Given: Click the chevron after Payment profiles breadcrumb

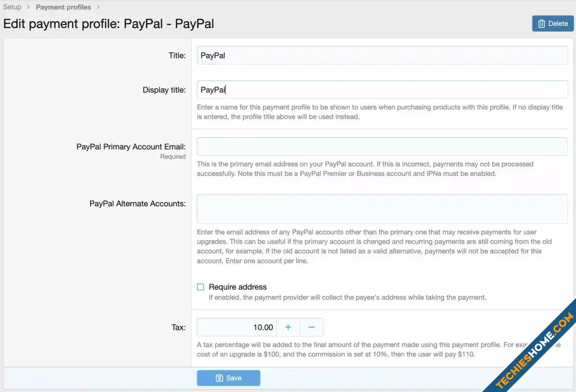Looking at the screenshot, I should (98, 7).
